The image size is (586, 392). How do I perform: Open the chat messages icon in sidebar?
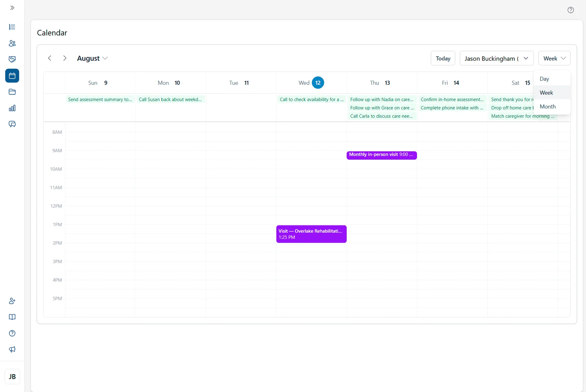coord(12,124)
